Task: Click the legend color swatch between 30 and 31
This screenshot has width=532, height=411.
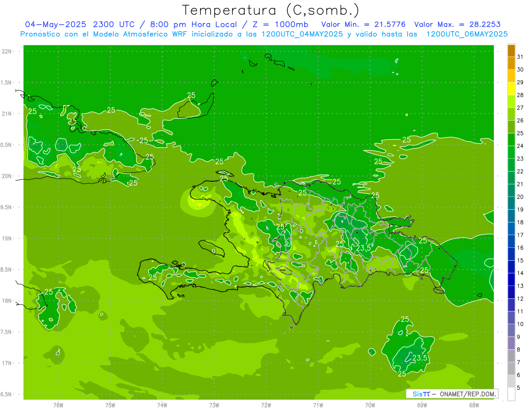Action: [x=511, y=63]
